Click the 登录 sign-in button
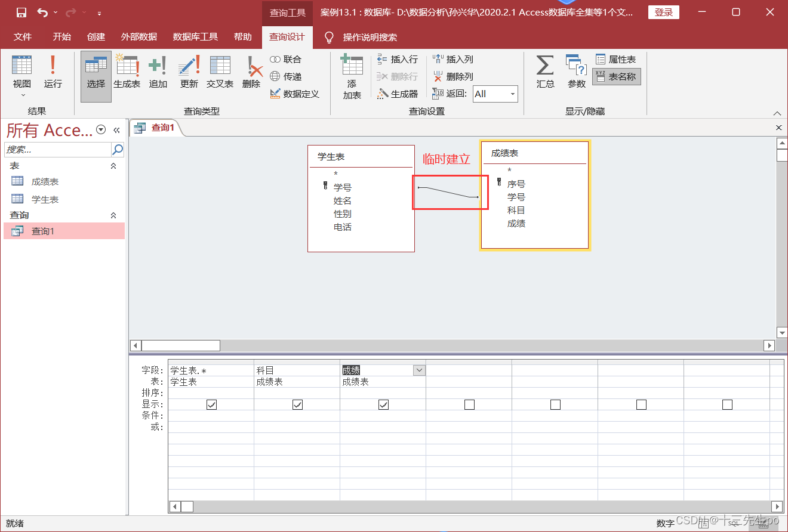Image resolution: width=788 pixels, height=532 pixels. [664, 13]
